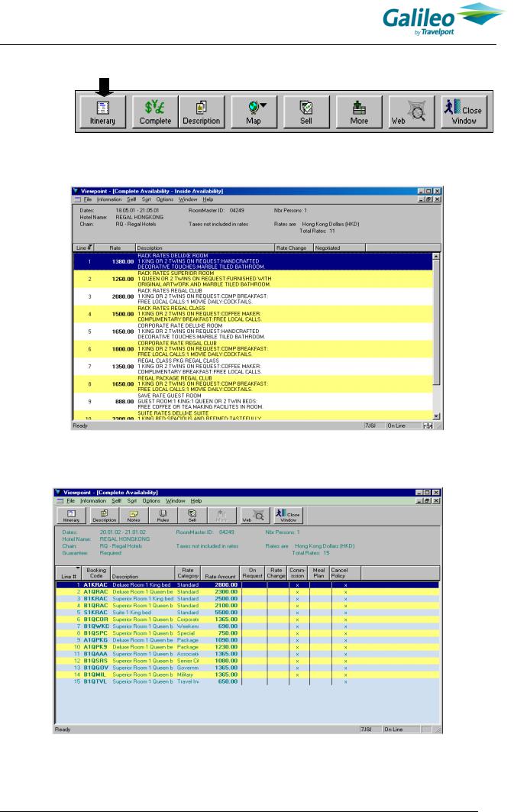Open Sort menu in Inside Availability window
The image size is (514, 812).
point(147,199)
